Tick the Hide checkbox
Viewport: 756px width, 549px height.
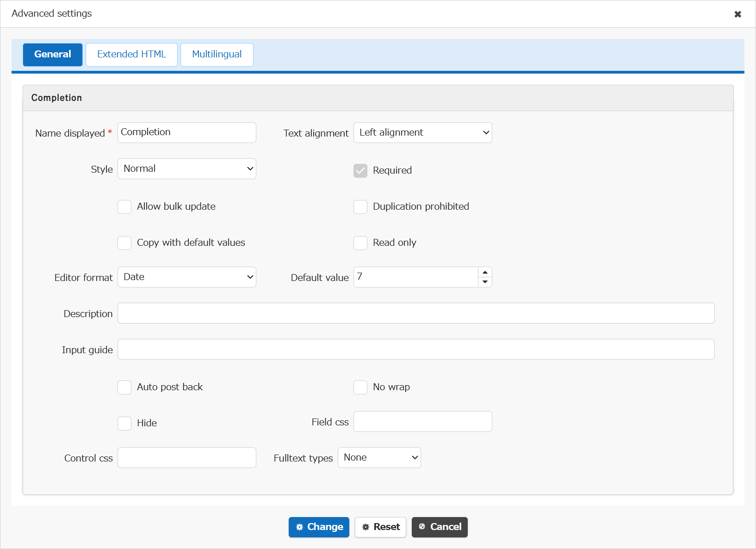click(x=124, y=423)
